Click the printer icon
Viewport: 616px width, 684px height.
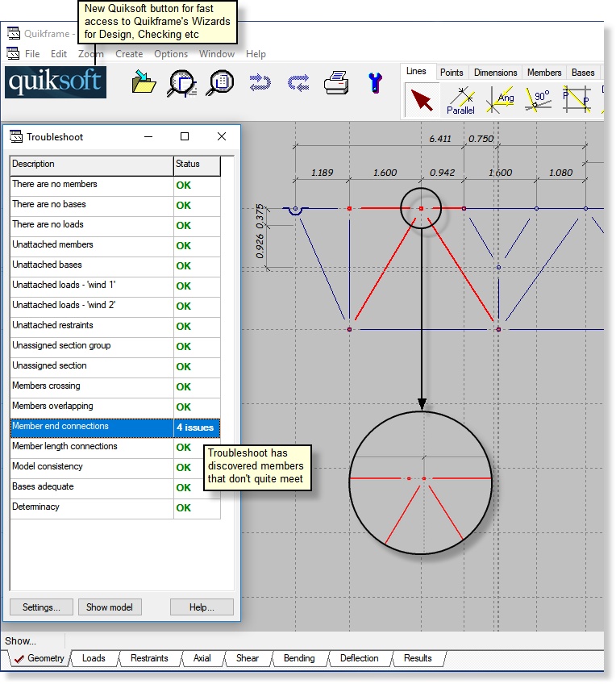click(336, 82)
